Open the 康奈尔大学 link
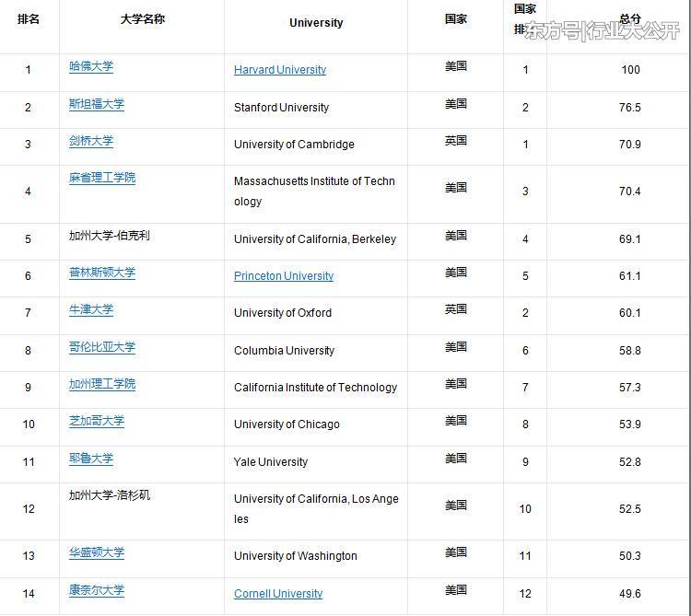This screenshot has width=691, height=616. click(x=97, y=590)
